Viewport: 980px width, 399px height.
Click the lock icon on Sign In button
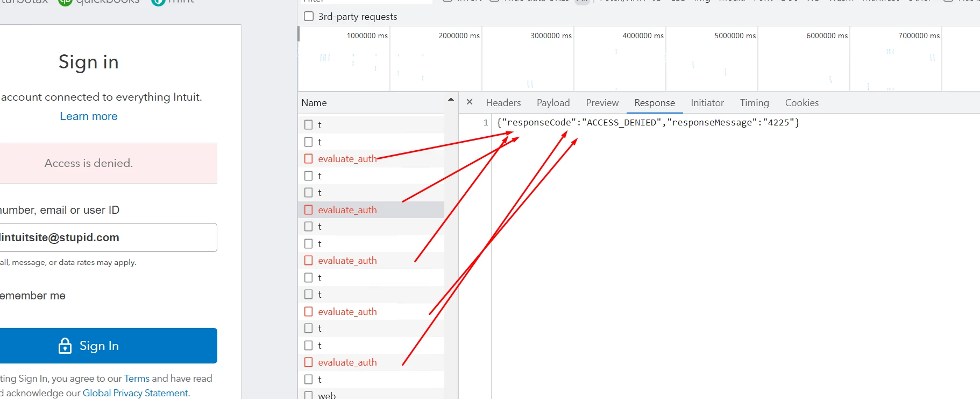65,346
